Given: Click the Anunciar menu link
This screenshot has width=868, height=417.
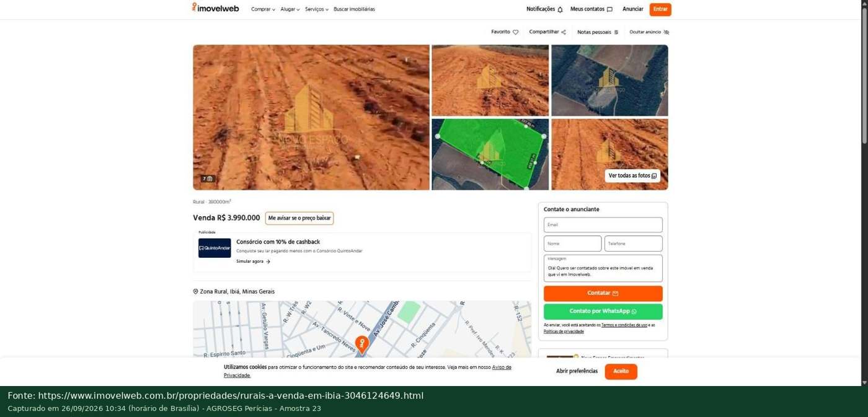Looking at the screenshot, I should [633, 9].
